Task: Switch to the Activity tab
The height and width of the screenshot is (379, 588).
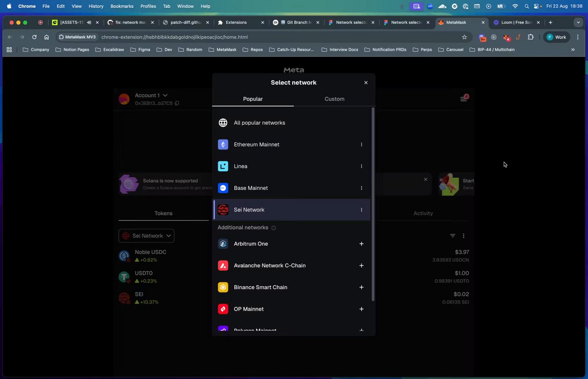Action: point(423,213)
